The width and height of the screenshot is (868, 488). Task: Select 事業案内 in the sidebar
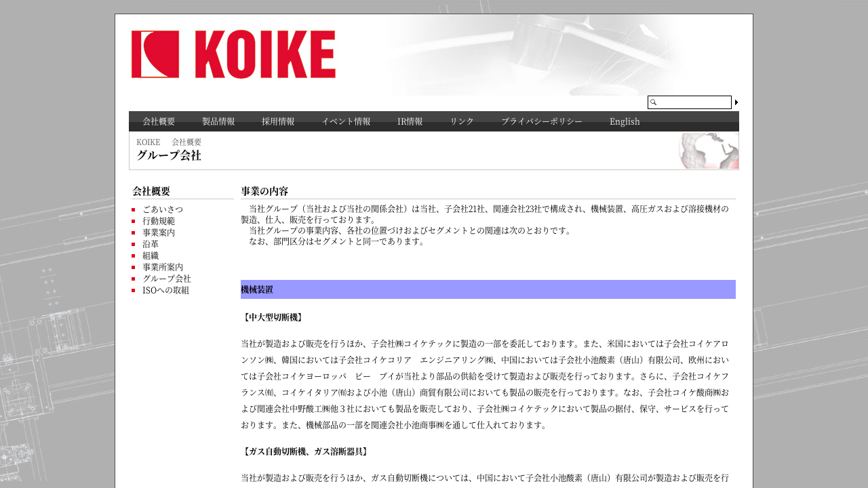159,232
